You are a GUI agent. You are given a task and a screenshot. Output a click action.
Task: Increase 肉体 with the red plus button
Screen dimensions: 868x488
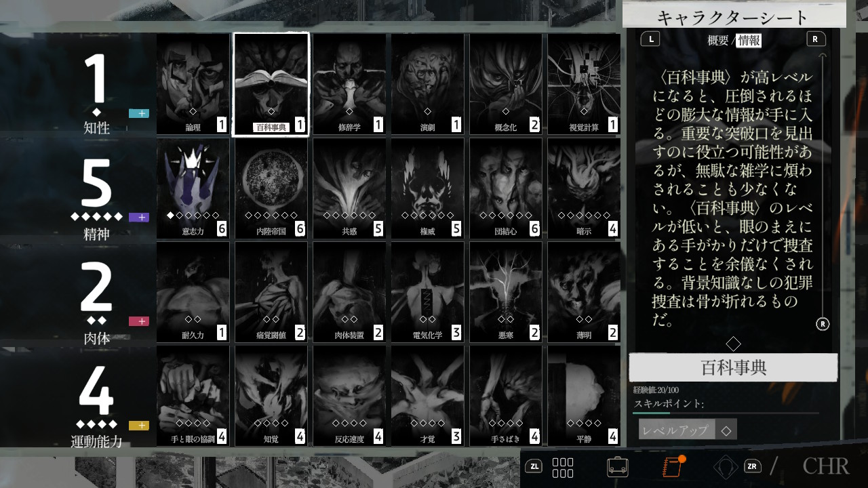(139, 321)
